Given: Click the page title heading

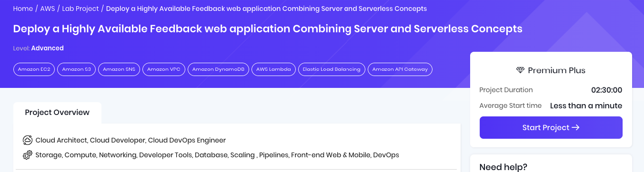Looking at the screenshot, I should [268, 29].
